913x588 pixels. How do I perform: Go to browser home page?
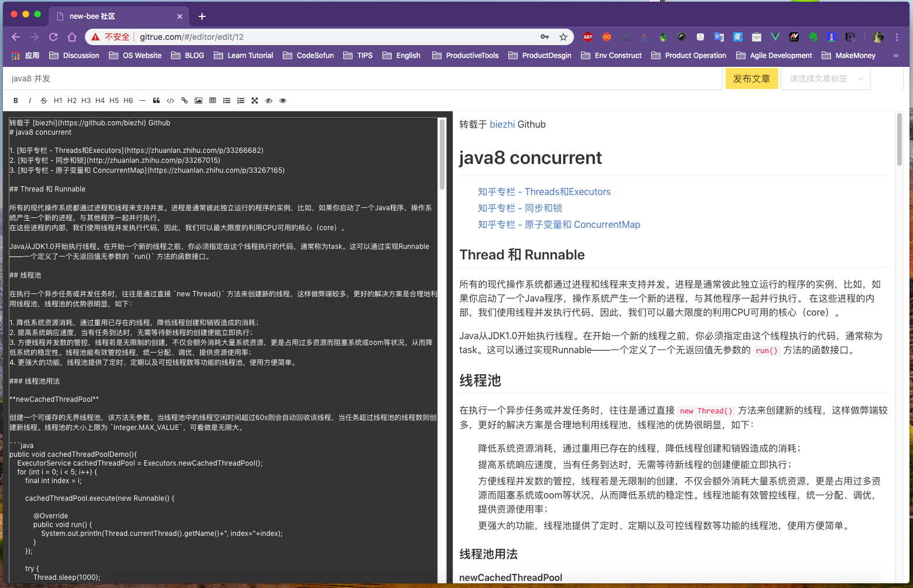click(x=72, y=37)
